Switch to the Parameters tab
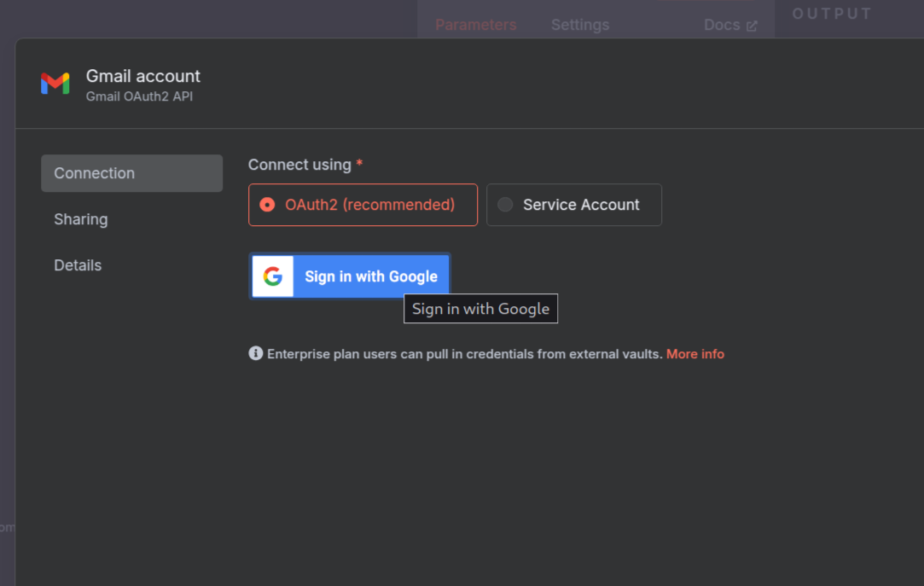The width and height of the screenshot is (924, 586). pos(475,25)
